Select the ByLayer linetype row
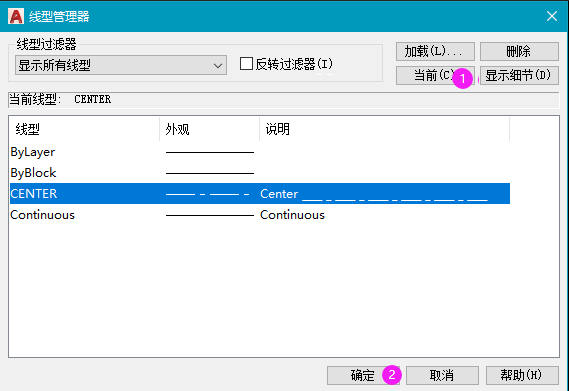Screen dimensions: 569x391 (x=260, y=152)
